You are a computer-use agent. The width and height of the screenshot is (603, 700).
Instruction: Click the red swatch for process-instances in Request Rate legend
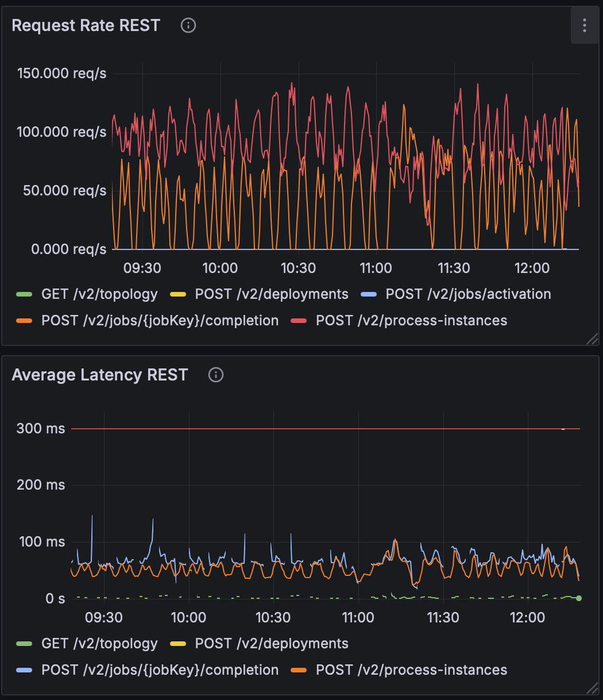pos(300,321)
